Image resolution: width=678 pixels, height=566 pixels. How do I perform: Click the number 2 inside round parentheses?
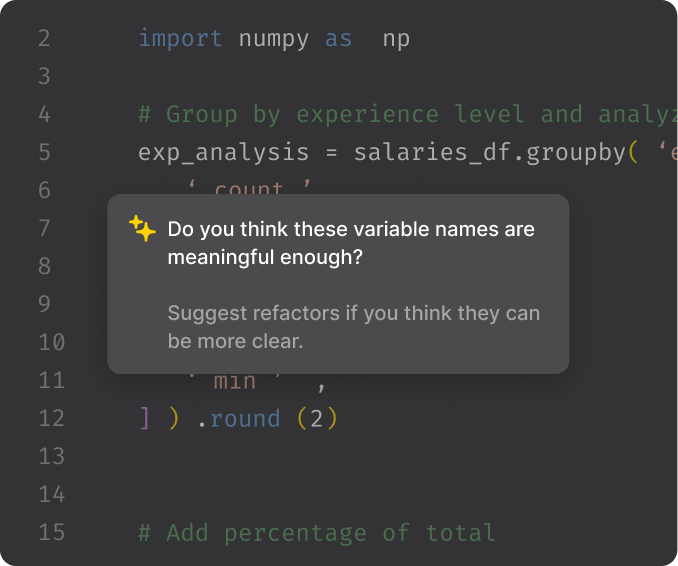tap(317, 418)
